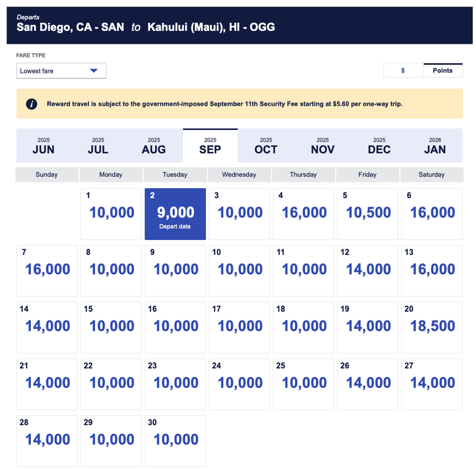This screenshot has height=469, width=476.
Task: Click the Fare Type dropdown arrow
Action: [x=94, y=71]
